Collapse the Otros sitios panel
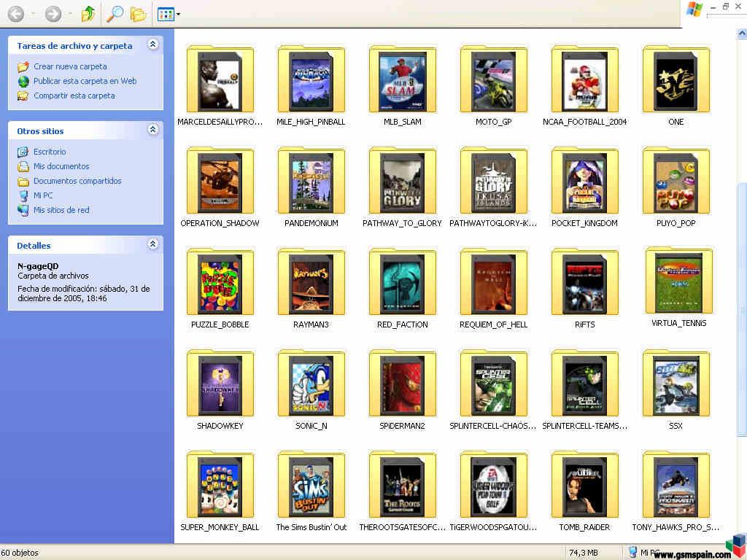Image resolution: width=747 pixels, height=560 pixels. pyautogui.click(x=152, y=129)
